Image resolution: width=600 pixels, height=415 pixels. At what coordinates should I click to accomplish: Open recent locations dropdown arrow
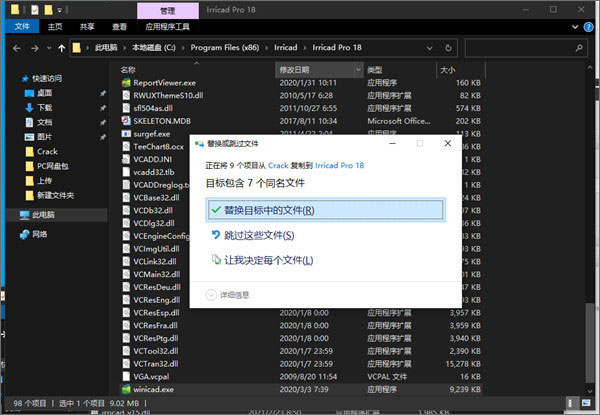click(x=49, y=48)
